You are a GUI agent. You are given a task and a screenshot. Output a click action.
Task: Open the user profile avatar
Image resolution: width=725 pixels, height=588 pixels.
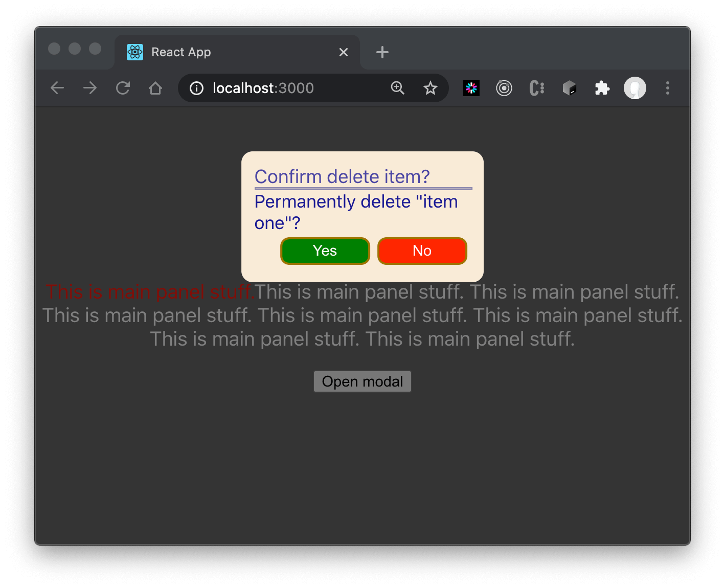click(x=635, y=88)
